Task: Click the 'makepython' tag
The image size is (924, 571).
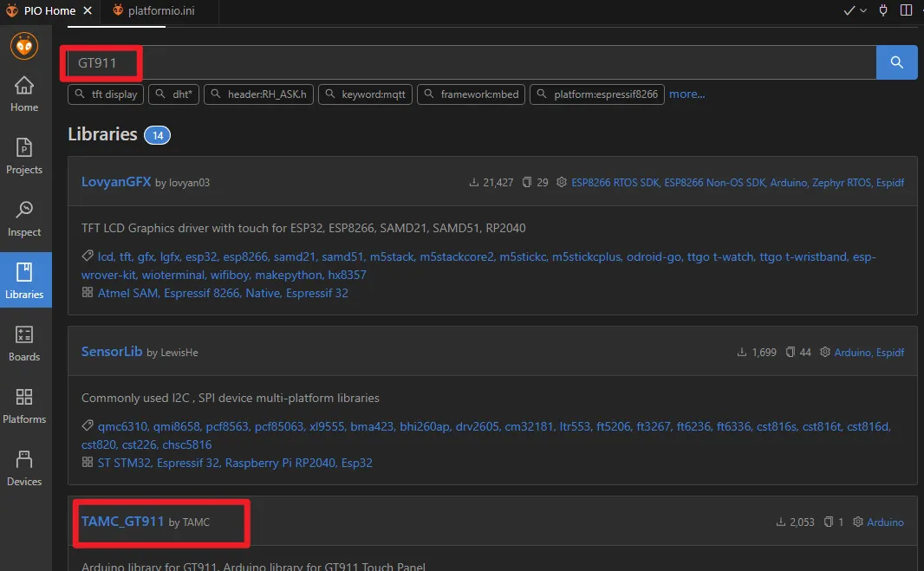Action: point(287,276)
